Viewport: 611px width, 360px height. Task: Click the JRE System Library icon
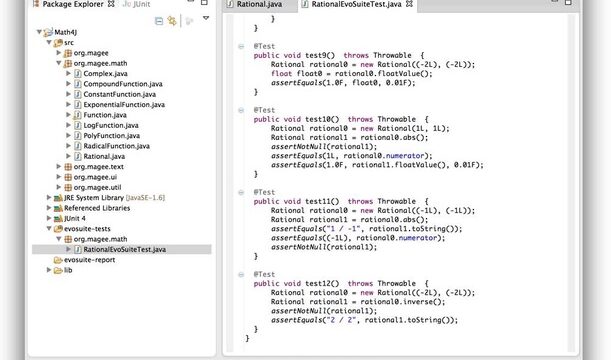[58, 198]
